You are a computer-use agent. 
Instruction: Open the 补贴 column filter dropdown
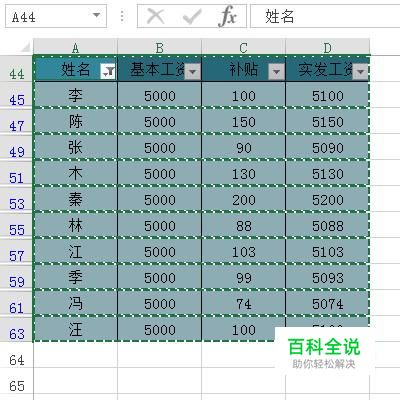[x=277, y=71]
